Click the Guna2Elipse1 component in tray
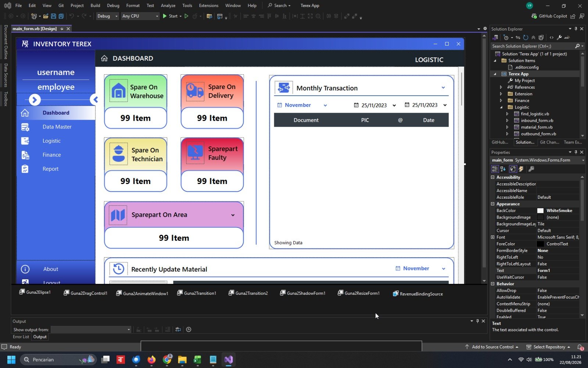Viewport: 588px width, 368px height. coord(35,292)
